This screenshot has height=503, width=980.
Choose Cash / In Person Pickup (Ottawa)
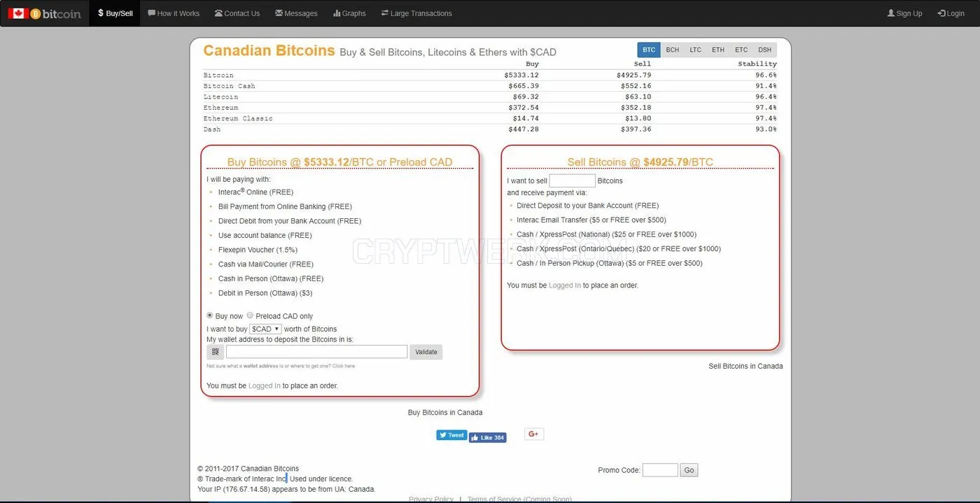[610, 263]
